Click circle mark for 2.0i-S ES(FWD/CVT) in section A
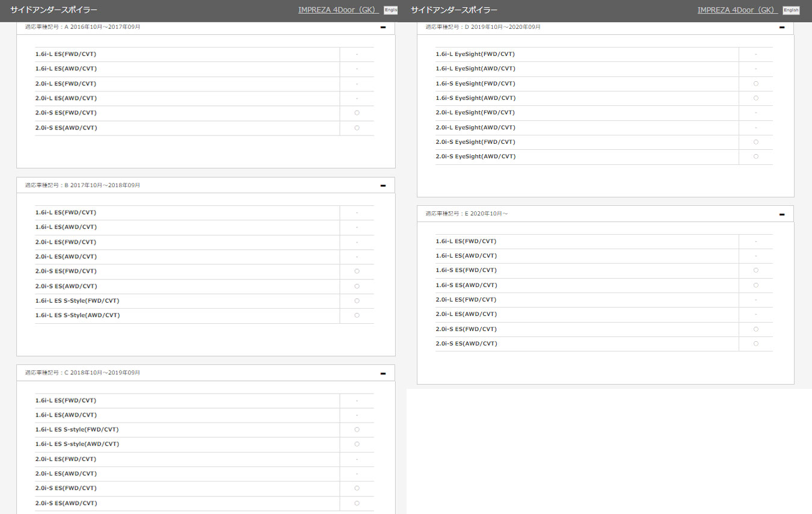Screen dimensions: 812x514 pos(357,113)
